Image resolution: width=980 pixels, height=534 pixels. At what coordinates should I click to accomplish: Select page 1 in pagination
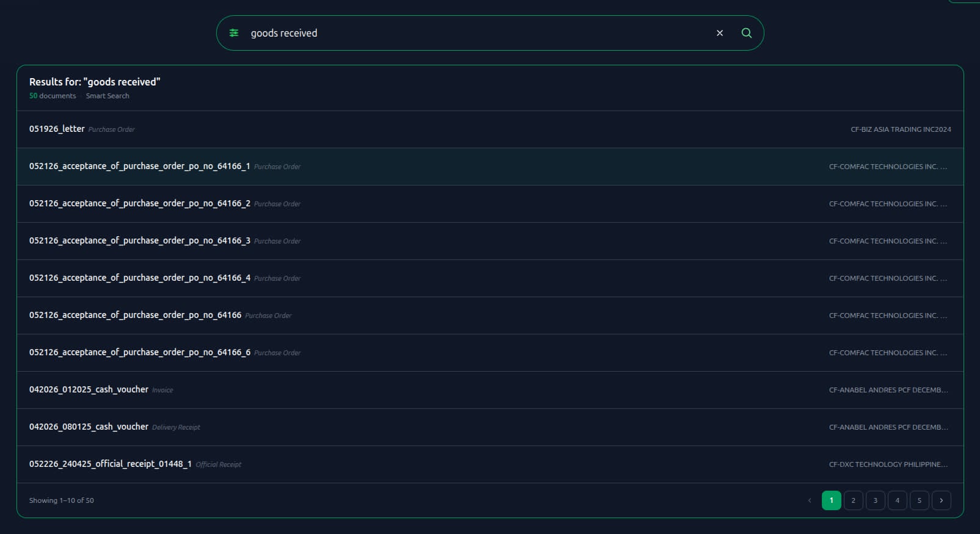coord(832,500)
